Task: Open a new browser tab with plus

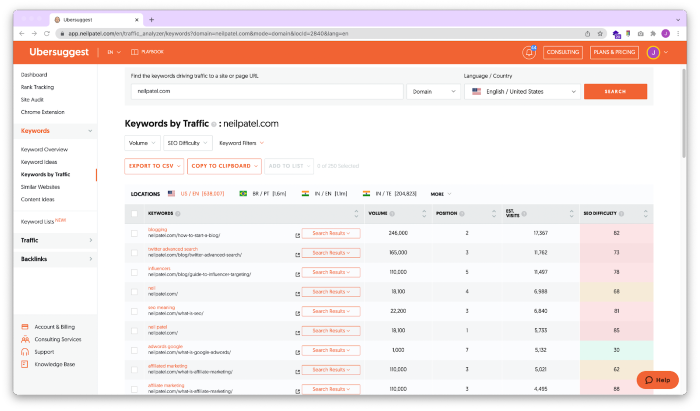Action: point(151,20)
